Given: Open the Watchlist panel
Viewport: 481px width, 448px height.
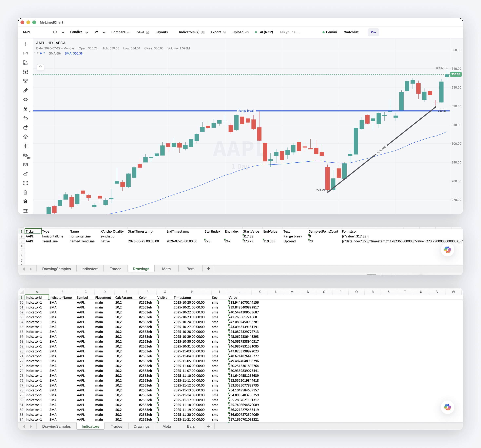Looking at the screenshot, I should 351,32.
